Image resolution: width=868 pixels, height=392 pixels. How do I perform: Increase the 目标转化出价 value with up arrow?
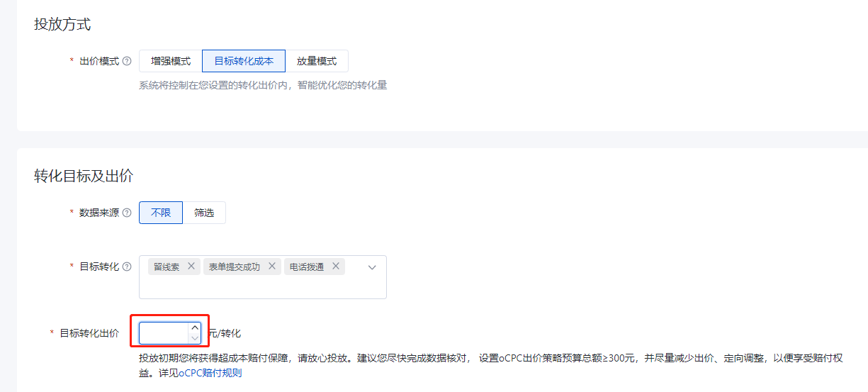(195, 328)
